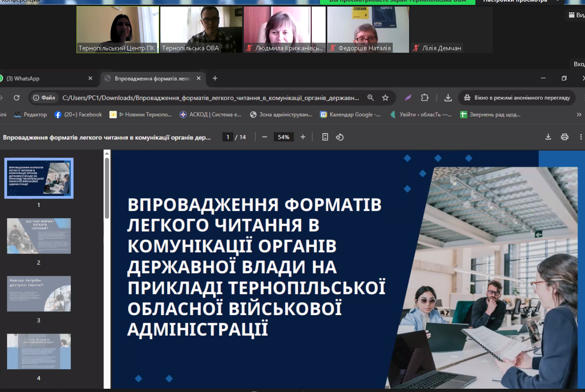Select Федорців Наталія video tile
The width and height of the screenshot is (585, 392).
[x=368, y=29]
